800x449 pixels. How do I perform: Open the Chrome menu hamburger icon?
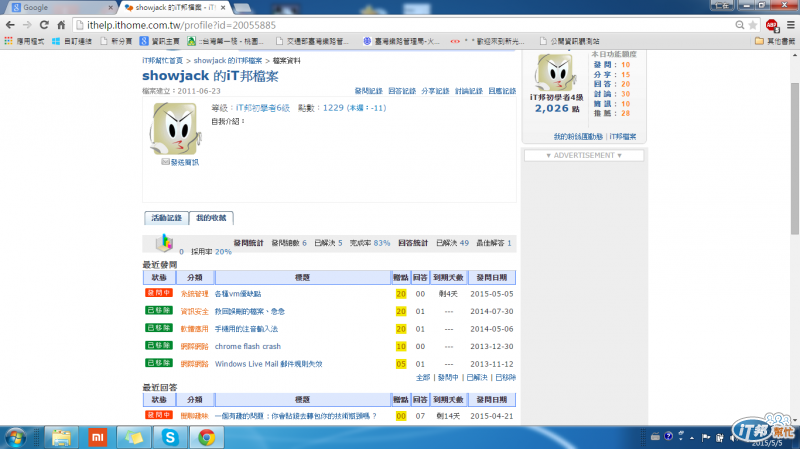(x=790, y=25)
